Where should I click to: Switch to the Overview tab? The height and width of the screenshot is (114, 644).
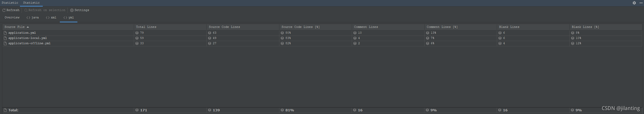click(12, 18)
